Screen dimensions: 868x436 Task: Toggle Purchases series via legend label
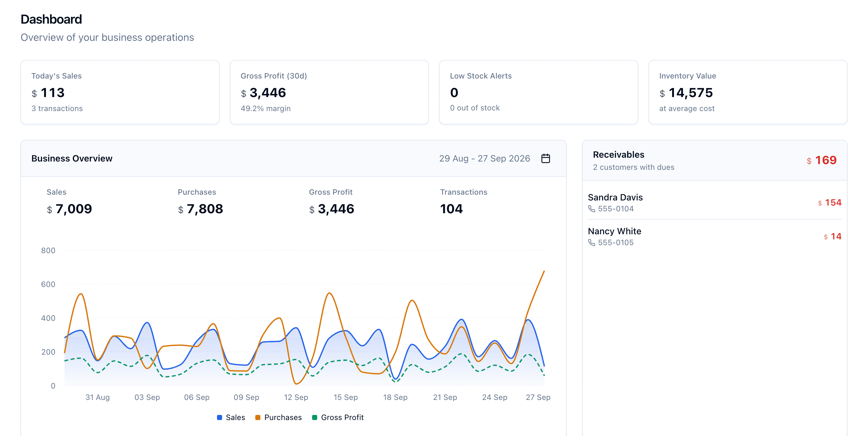(283, 417)
